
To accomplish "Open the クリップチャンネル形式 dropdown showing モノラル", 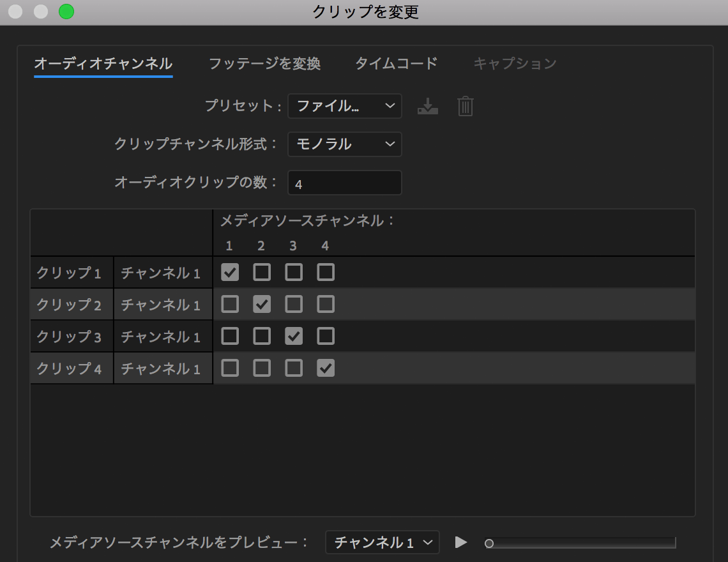I will click(x=344, y=144).
